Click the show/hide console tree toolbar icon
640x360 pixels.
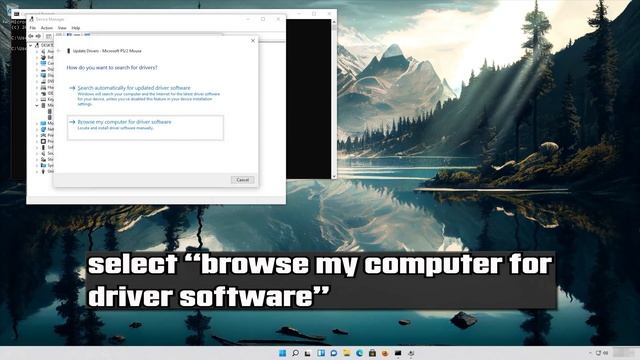click(x=49, y=36)
